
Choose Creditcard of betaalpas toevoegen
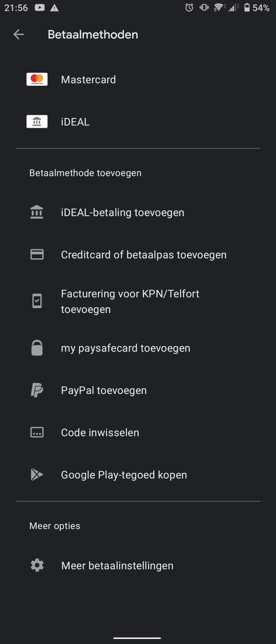(x=138, y=255)
